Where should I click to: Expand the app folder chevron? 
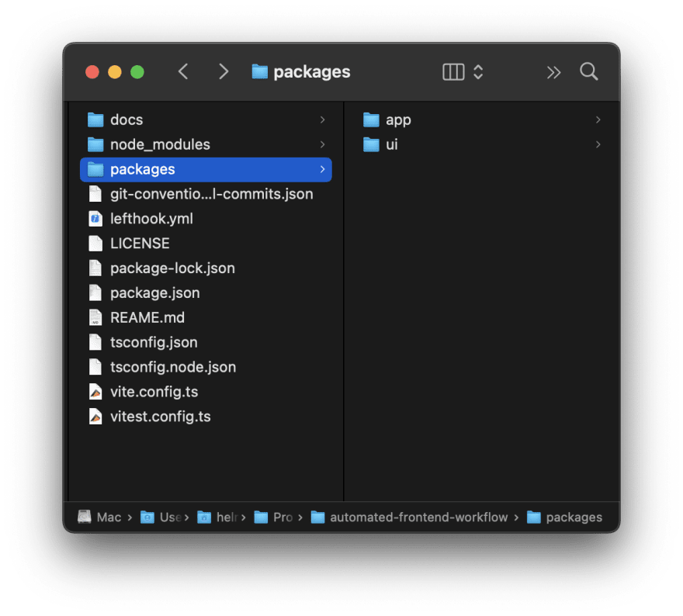(x=598, y=119)
